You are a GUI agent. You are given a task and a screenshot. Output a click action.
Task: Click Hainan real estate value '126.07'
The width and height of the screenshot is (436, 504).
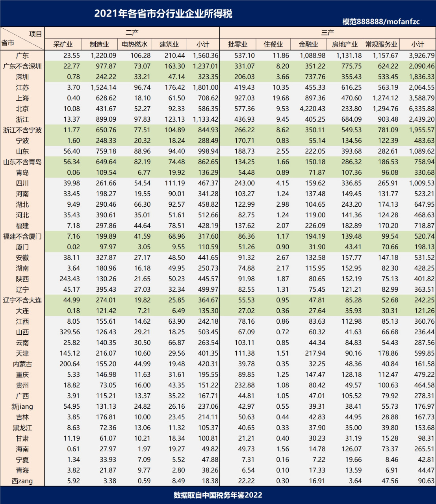pyautogui.click(x=351, y=449)
